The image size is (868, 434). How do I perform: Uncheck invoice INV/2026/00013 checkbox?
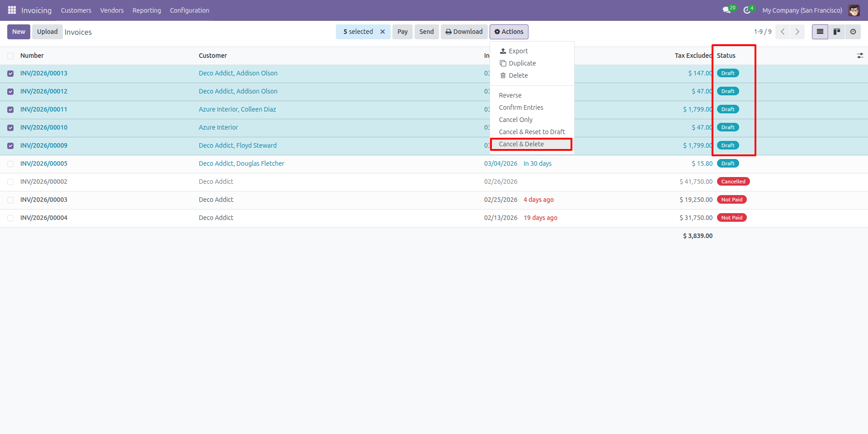click(x=10, y=74)
